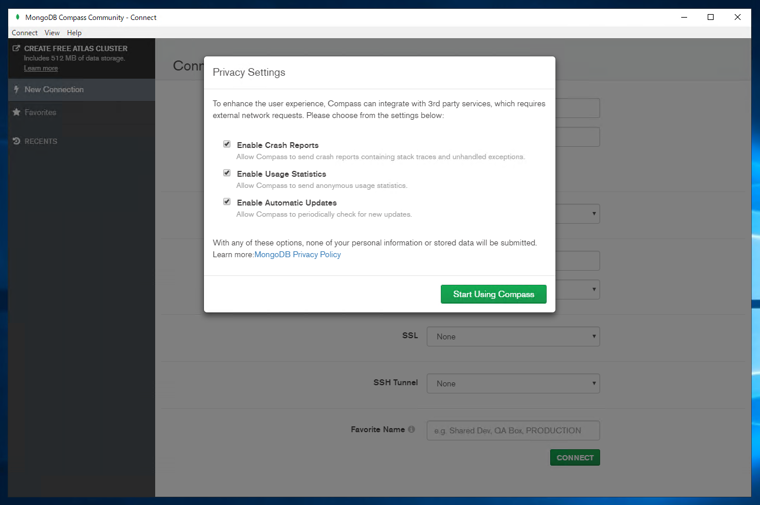Click the Favorites star icon

[16, 112]
